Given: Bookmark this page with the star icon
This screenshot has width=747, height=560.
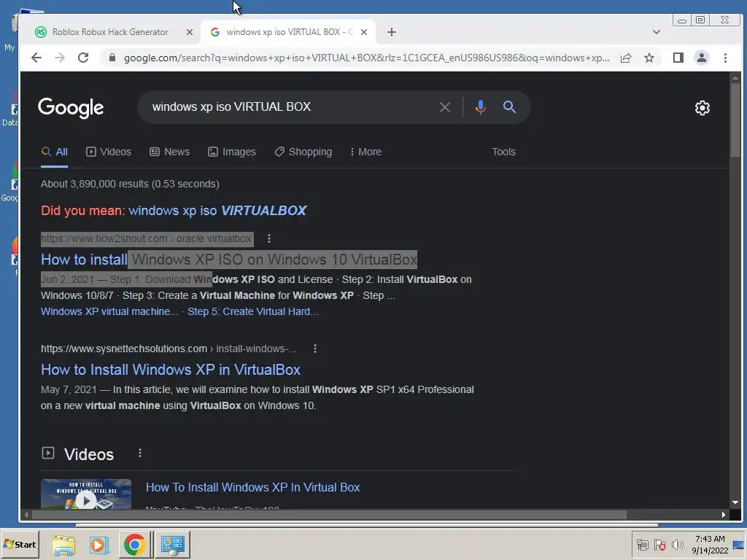Looking at the screenshot, I should pyautogui.click(x=649, y=58).
